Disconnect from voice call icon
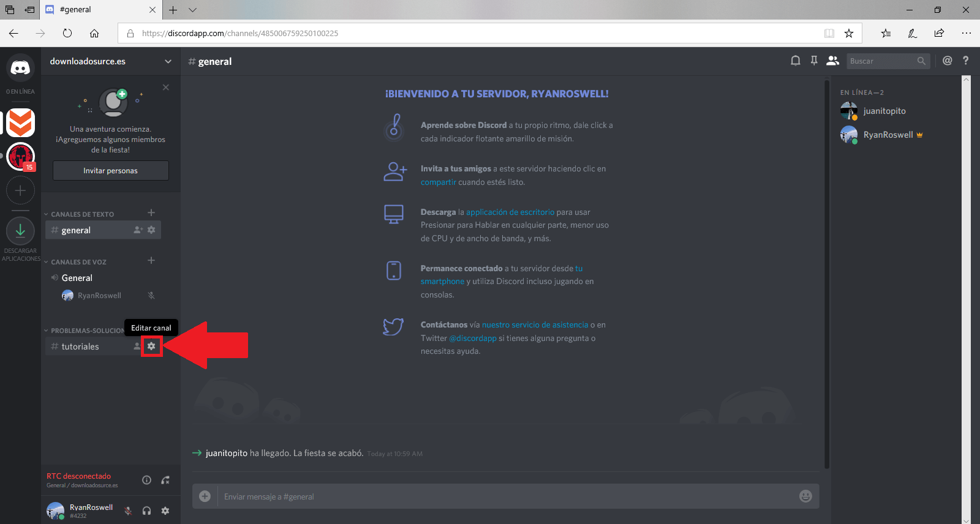 click(165, 480)
